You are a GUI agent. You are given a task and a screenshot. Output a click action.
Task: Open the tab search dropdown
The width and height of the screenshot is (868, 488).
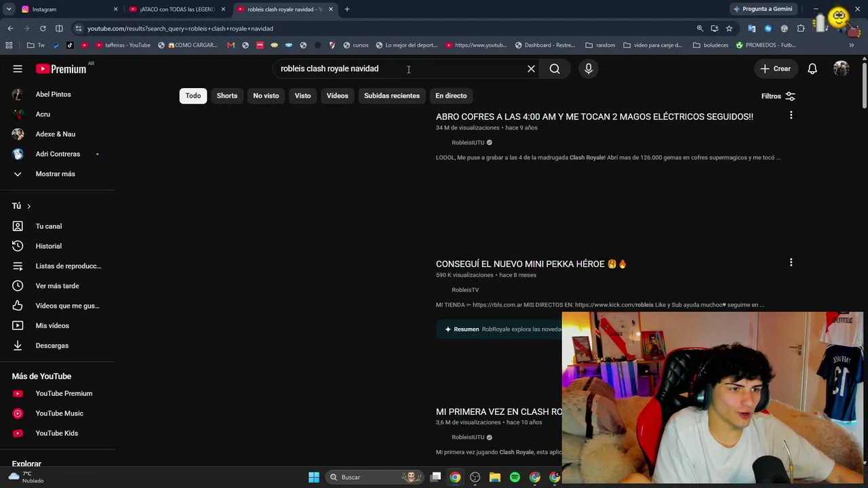[x=9, y=9]
